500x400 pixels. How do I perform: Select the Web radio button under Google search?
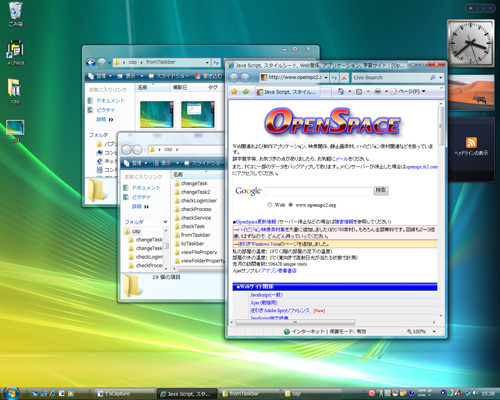270,205
